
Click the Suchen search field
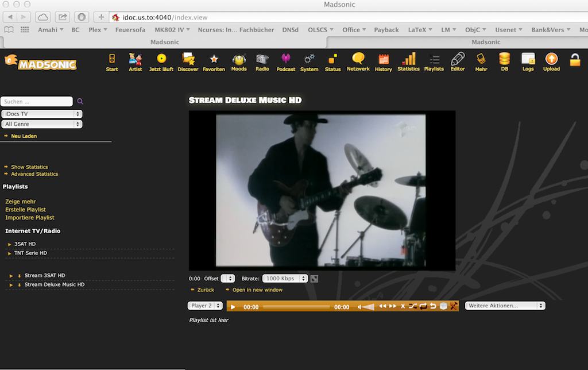click(37, 102)
